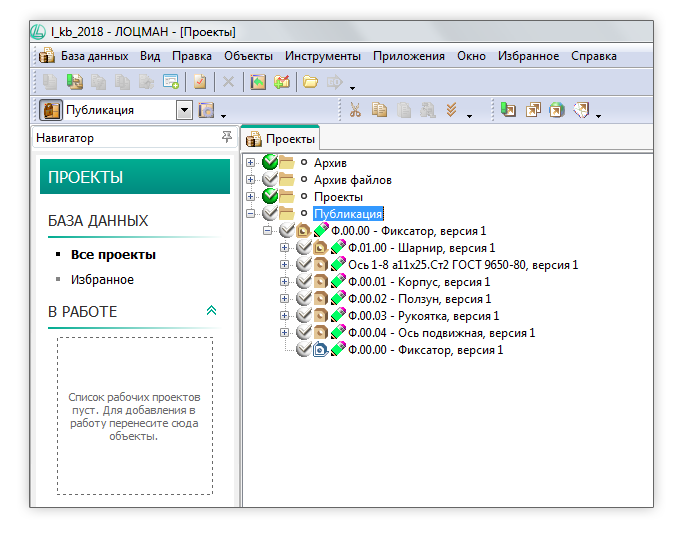
Task: Click the delete (X) toolbar icon
Action: click(x=228, y=82)
